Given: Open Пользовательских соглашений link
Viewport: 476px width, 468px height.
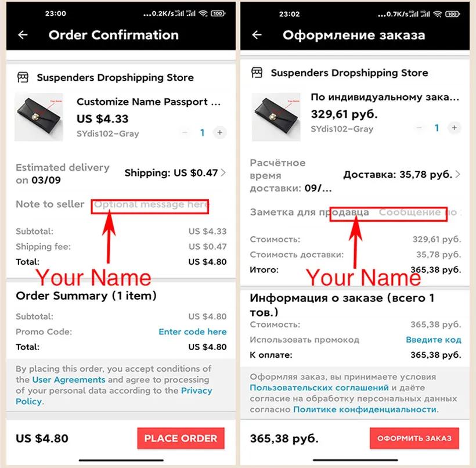Looking at the screenshot, I should (x=319, y=387).
